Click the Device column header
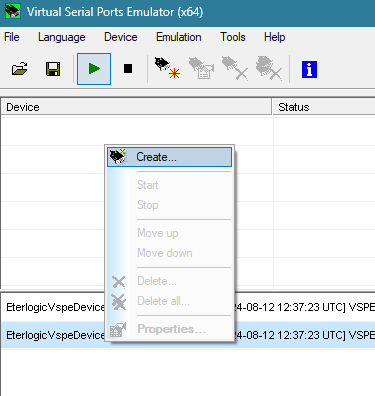 click(136, 107)
